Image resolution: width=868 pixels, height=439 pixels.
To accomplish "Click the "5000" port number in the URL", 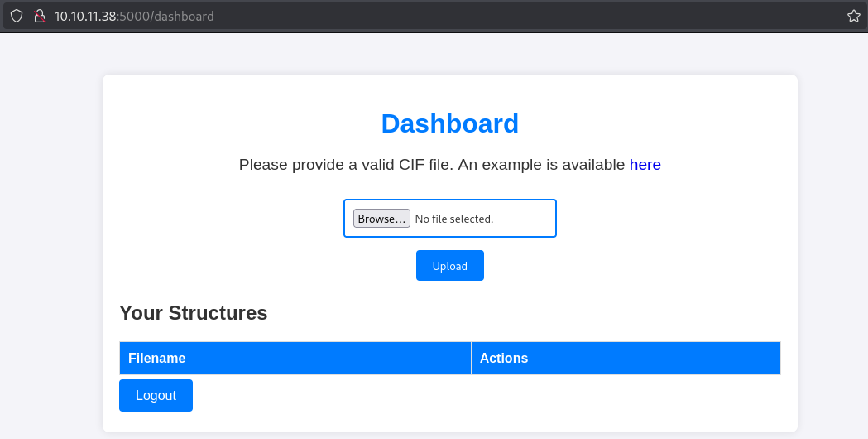I will 135,17.
